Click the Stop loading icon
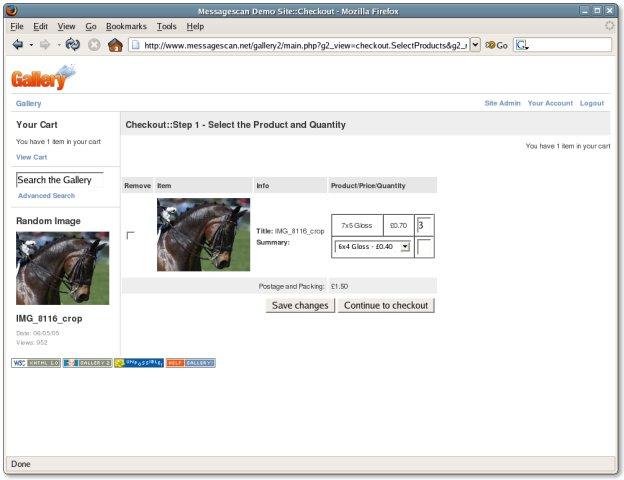This screenshot has width=624, height=480. click(x=94, y=45)
